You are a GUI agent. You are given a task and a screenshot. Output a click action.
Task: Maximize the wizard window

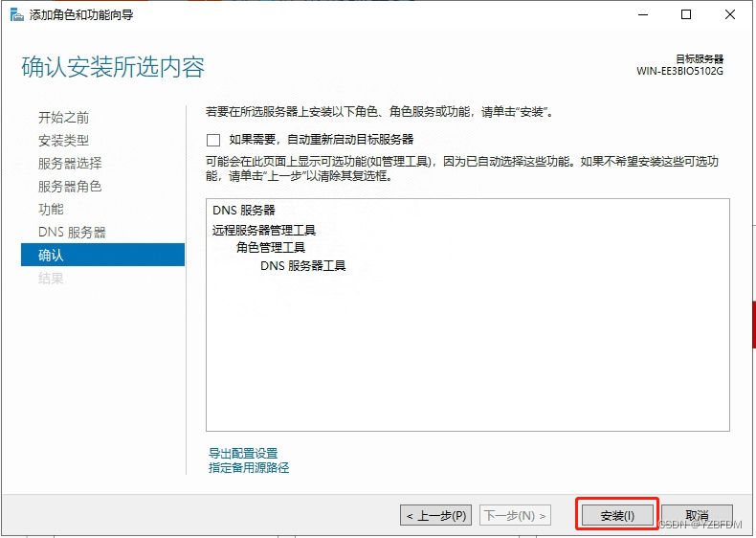(x=686, y=14)
